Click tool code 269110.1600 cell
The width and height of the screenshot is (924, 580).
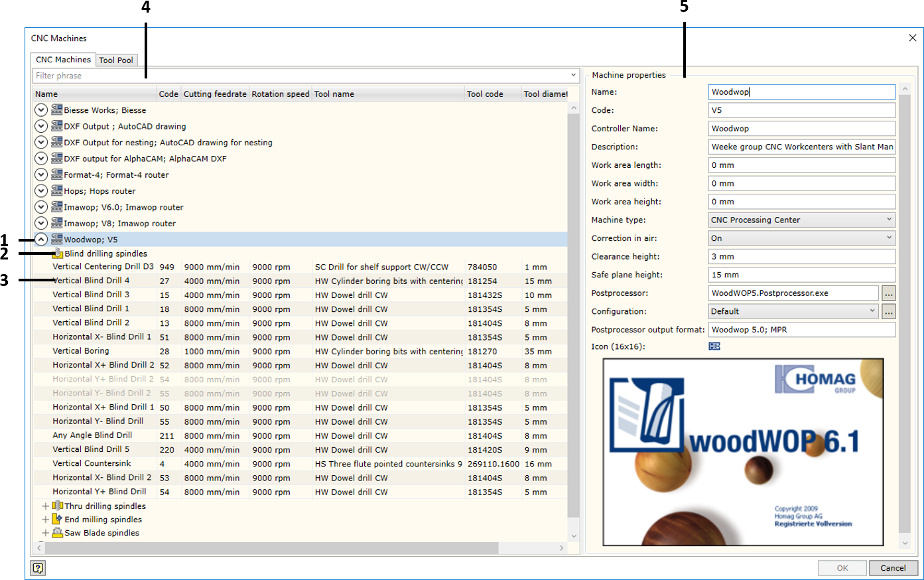[x=493, y=464]
